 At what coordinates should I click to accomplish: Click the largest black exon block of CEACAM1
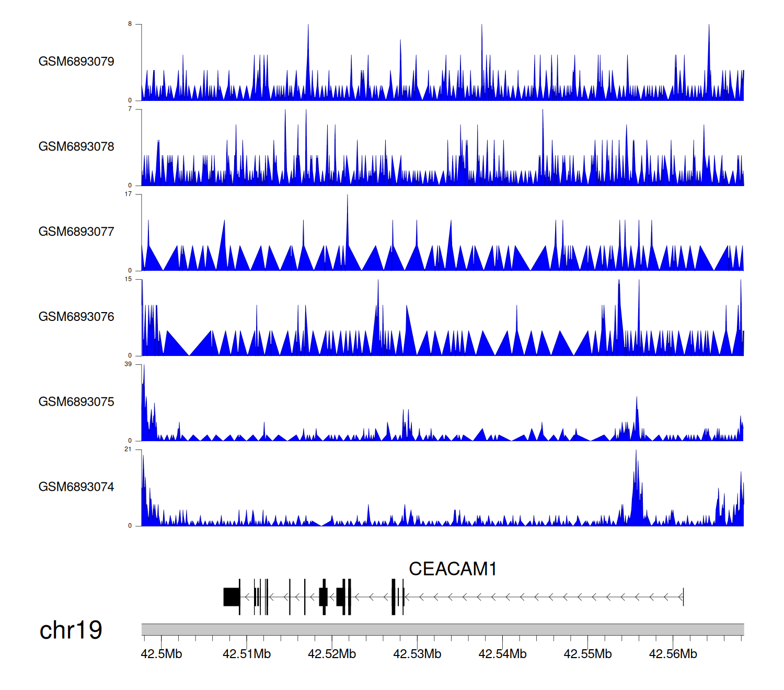click(x=231, y=597)
